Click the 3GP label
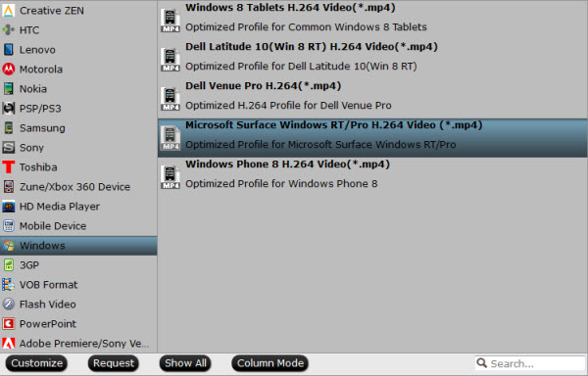The width and height of the screenshot is (588, 376). point(29,264)
